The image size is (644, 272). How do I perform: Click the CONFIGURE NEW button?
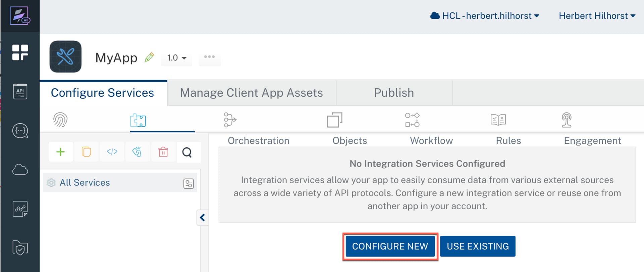tap(390, 246)
